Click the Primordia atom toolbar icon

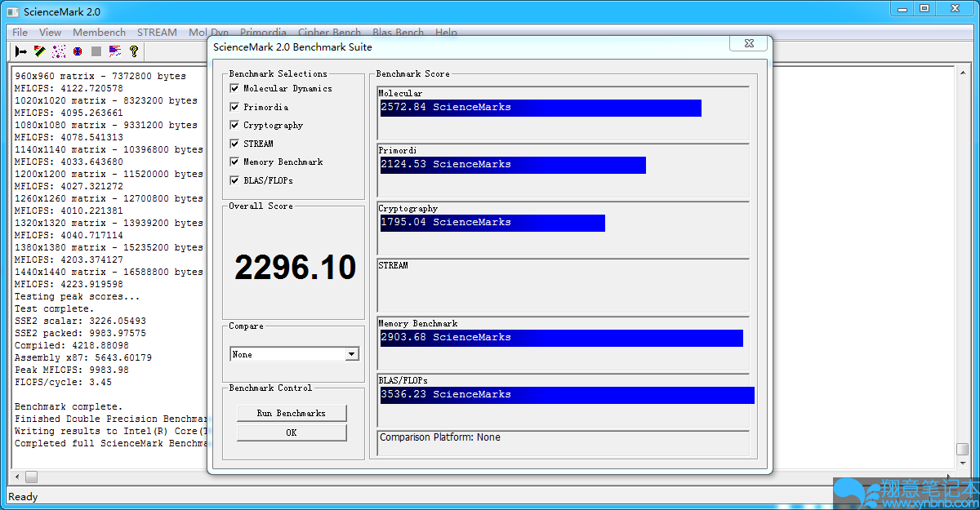78,51
